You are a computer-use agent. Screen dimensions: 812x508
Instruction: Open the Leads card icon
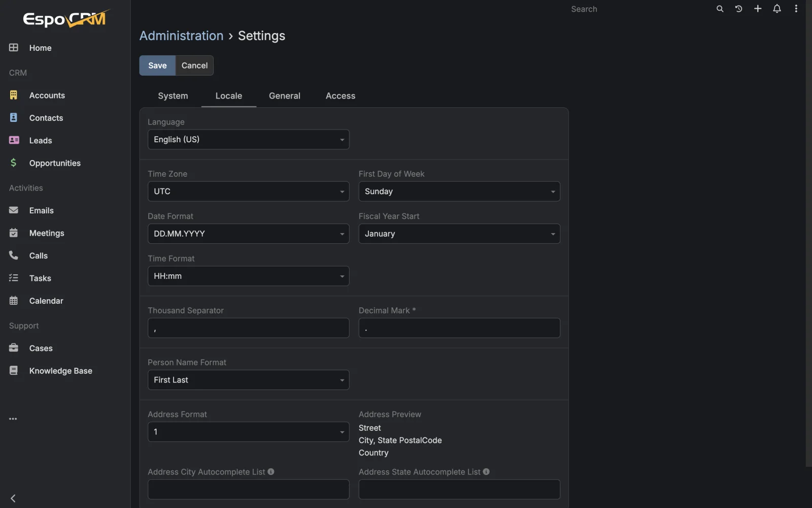pos(14,140)
